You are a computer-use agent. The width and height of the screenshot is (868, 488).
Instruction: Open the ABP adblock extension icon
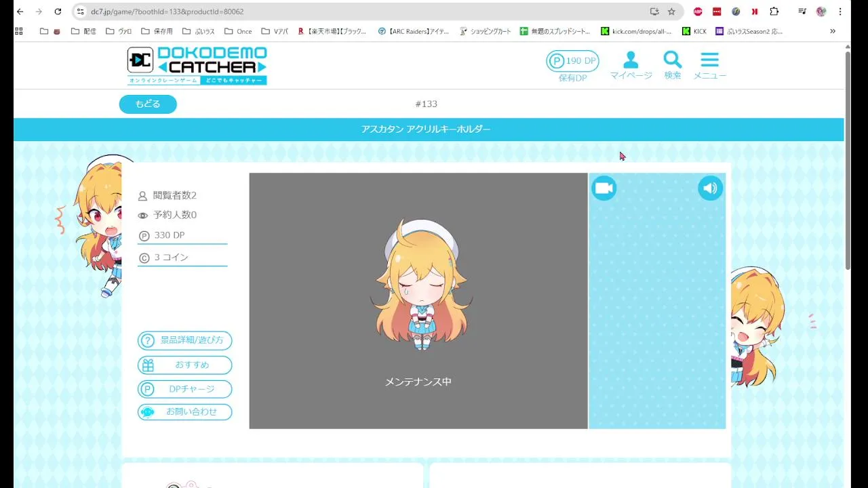698,12
